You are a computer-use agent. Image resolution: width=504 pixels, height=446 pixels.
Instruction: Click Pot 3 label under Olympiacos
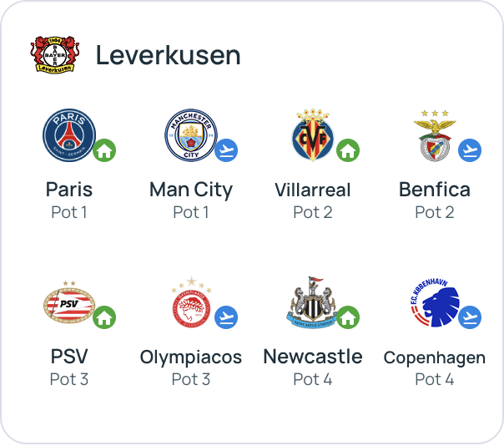point(191,379)
